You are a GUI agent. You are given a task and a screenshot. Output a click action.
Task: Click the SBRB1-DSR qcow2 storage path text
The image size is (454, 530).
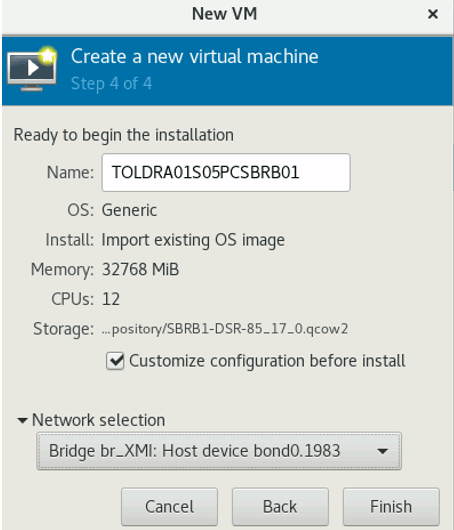[x=225, y=329]
